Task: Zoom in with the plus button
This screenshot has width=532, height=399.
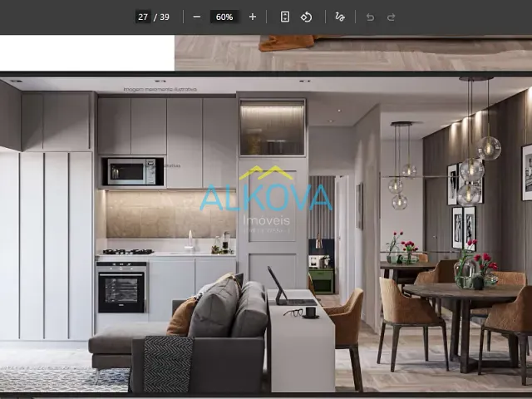Action: pyautogui.click(x=253, y=17)
